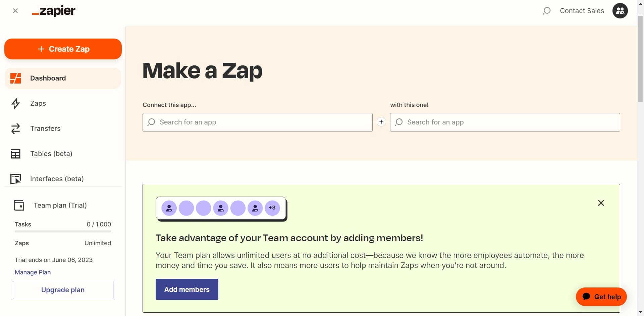Click the Create Zap button
Image resolution: width=644 pixels, height=316 pixels.
[x=63, y=49]
